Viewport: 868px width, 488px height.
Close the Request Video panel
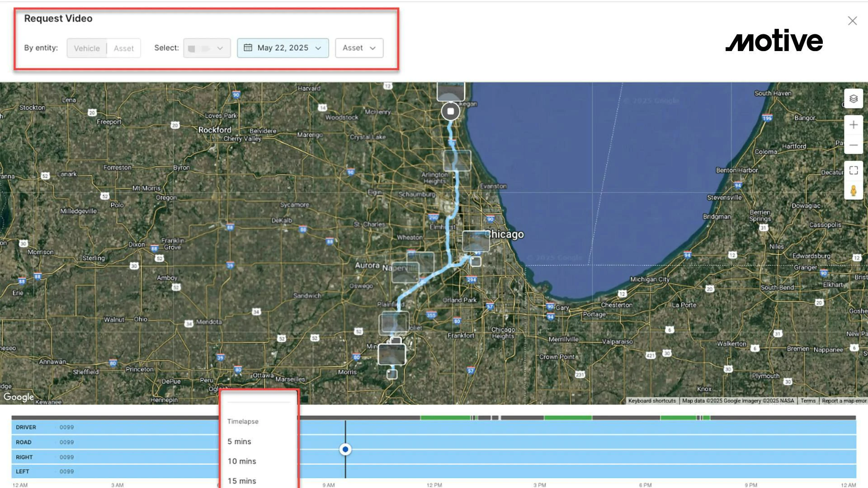[852, 21]
